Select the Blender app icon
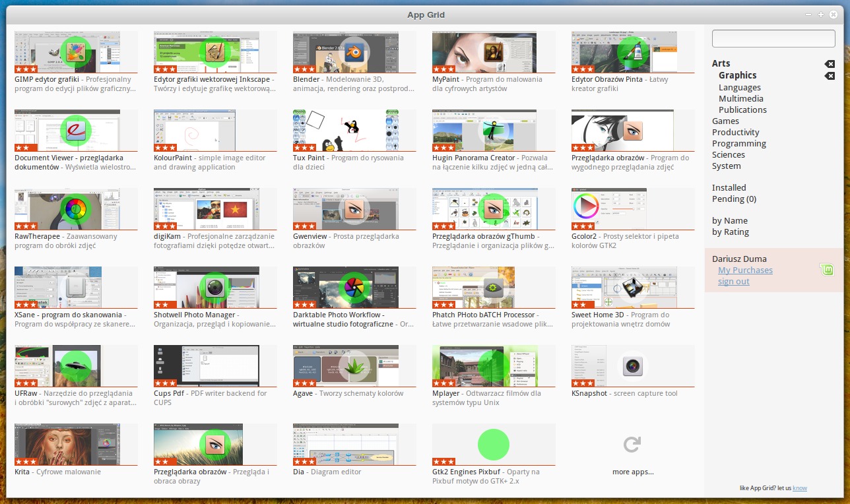850x504 pixels. pos(354,51)
